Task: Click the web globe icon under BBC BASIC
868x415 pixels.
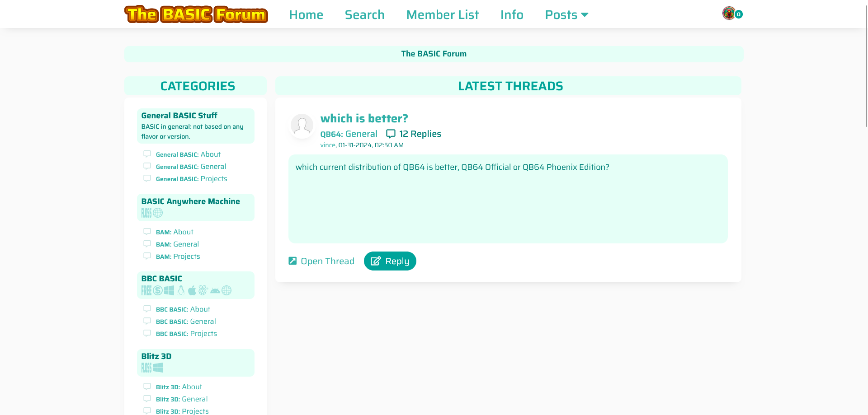Action: click(226, 290)
